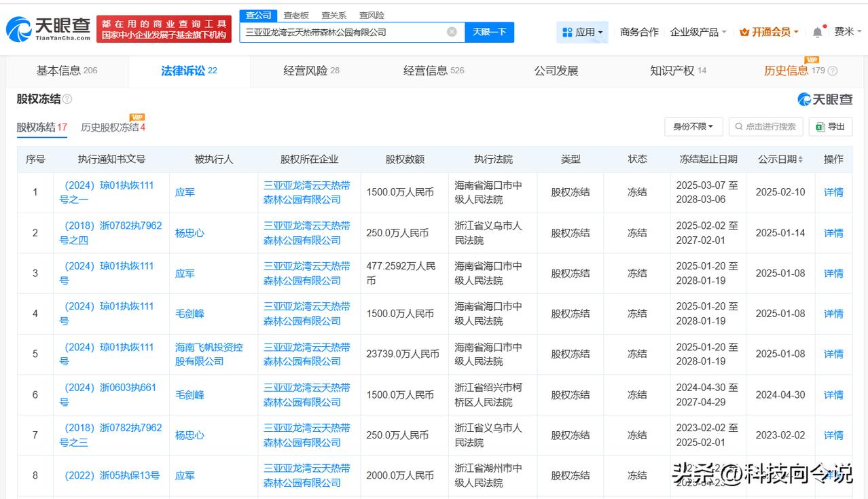This screenshot has height=499, width=868.
Task: Open case (2022)浙05执保13号
Action: (x=112, y=475)
